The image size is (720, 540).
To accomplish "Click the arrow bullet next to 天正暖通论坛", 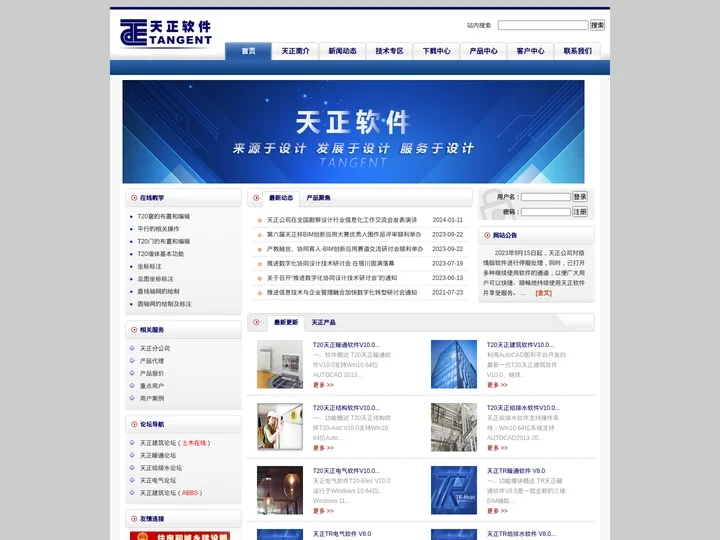I will 132,455.
